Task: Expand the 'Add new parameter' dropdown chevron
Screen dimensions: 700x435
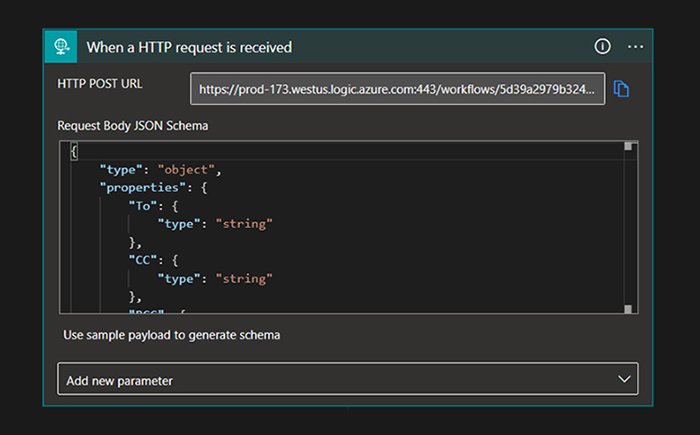Action: pyautogui.click(x=625, y=380)
